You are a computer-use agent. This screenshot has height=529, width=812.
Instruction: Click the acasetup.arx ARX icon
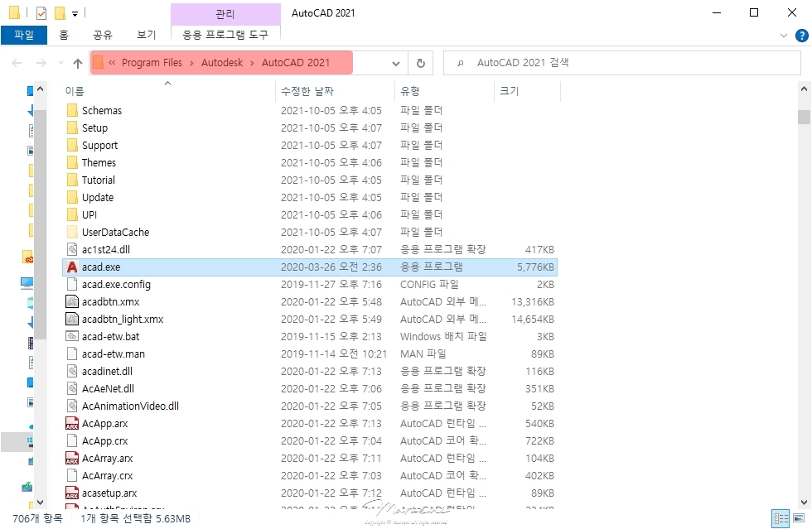click(x=73, y=493)
